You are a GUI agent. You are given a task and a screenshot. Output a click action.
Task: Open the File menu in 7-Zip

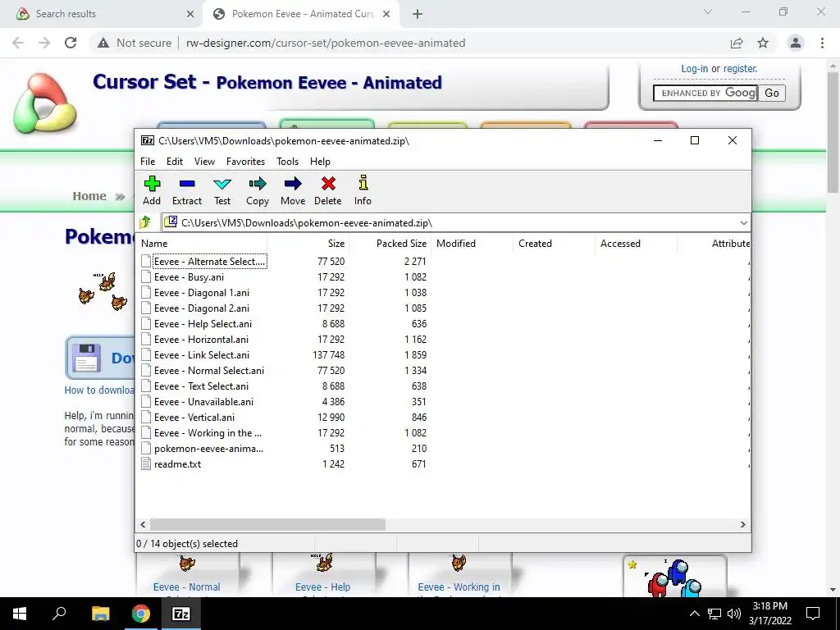(148, 162)
